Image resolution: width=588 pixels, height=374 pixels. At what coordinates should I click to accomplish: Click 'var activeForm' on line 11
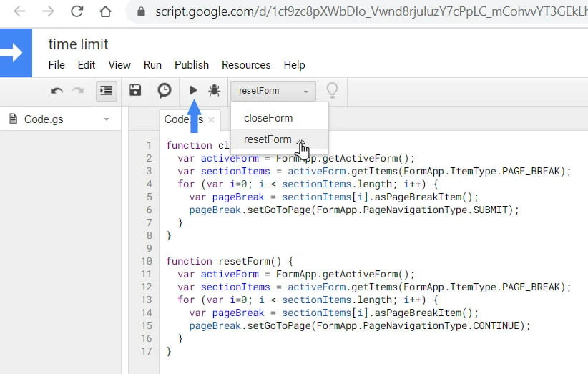[x=218, y=274]
